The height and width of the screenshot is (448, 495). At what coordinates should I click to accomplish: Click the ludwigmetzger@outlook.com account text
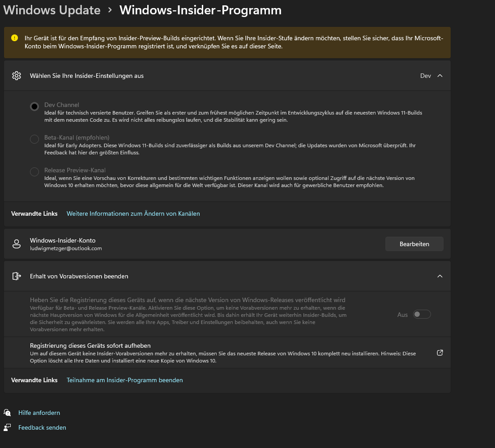(66, 248)
